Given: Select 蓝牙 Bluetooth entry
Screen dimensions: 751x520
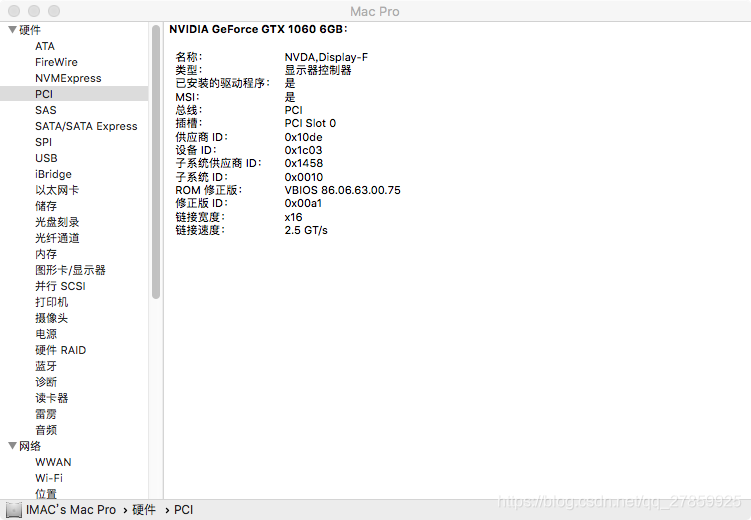Looking at the screenshot, I should 46,366.
